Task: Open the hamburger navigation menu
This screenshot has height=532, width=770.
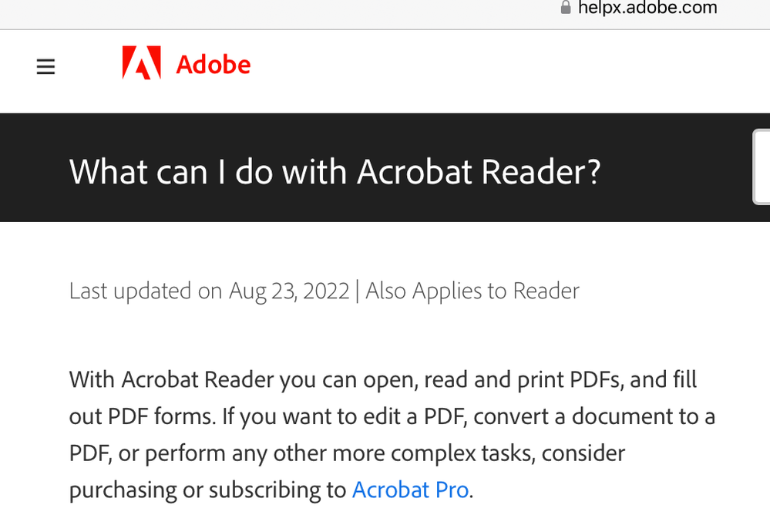Action: pos(45,66)
